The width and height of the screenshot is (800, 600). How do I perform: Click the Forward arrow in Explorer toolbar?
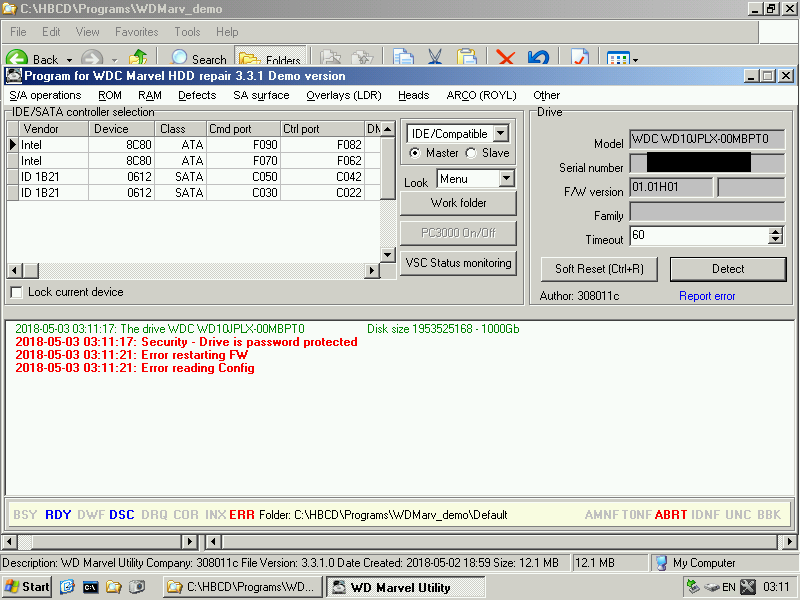92,59
